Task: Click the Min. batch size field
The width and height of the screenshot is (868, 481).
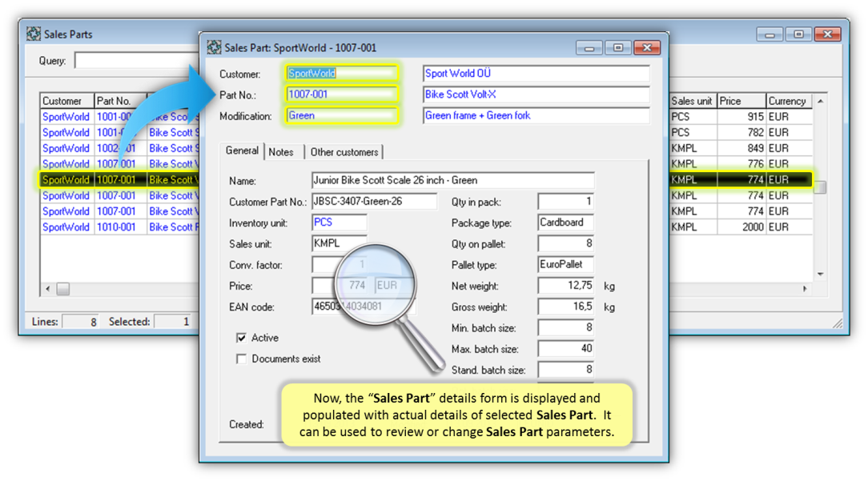Action: coord(566,327)
